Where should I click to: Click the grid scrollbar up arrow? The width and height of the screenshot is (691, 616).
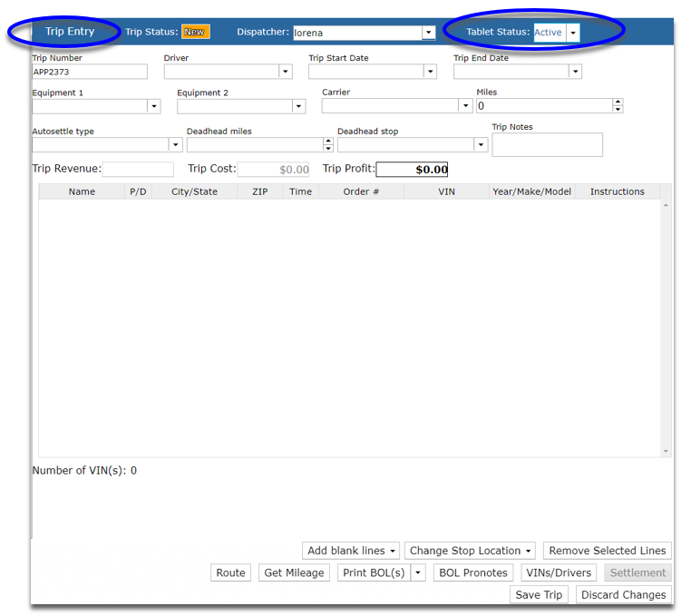(x=666, y=205)
